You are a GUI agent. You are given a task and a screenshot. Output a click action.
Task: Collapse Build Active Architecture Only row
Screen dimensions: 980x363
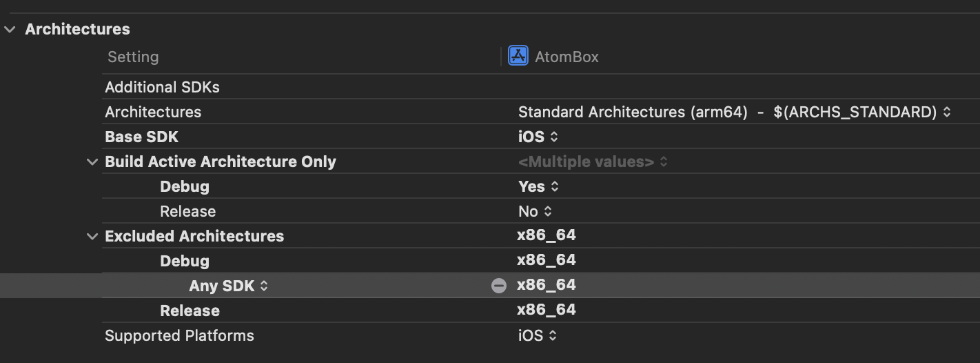pyautogui.click(x=92, y=162)
